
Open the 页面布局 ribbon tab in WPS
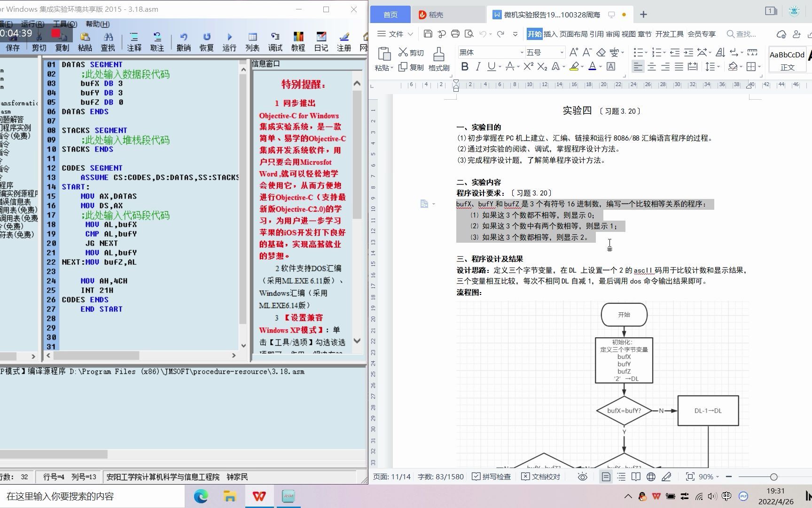[x=573, y=34]
